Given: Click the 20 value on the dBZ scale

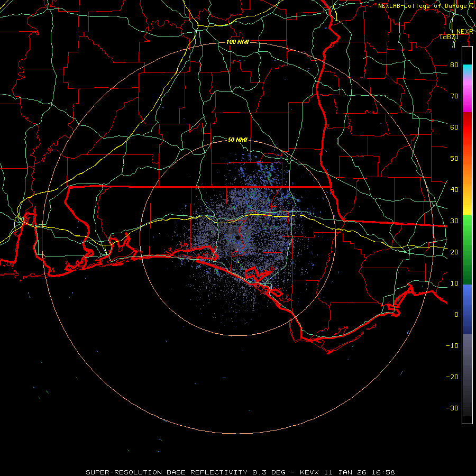Looking at the screenshot, I should pos(454,252).
